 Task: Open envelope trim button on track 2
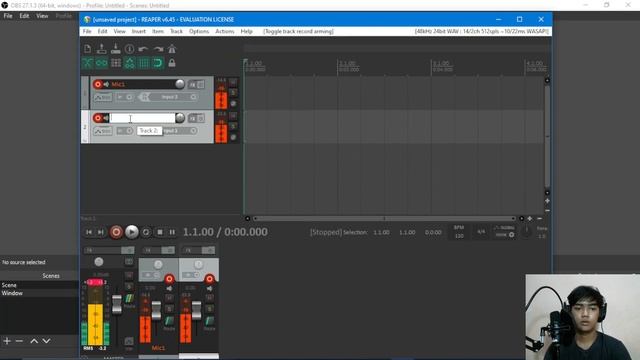pyautogui.click(x=102, y=131)
